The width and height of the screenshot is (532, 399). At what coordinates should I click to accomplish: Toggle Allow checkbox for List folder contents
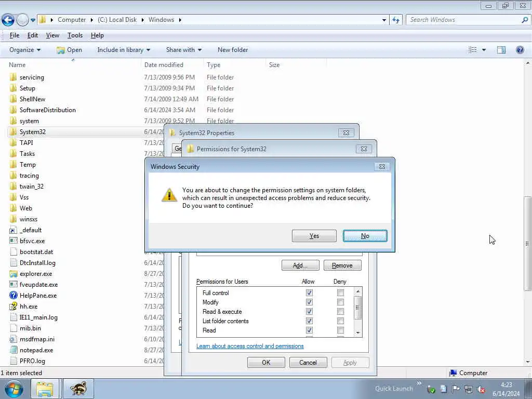coord(309,321)
